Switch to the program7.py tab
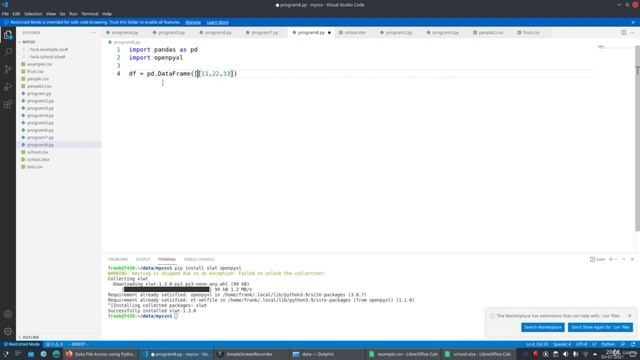The image size is (640, 360). point(264,33)
